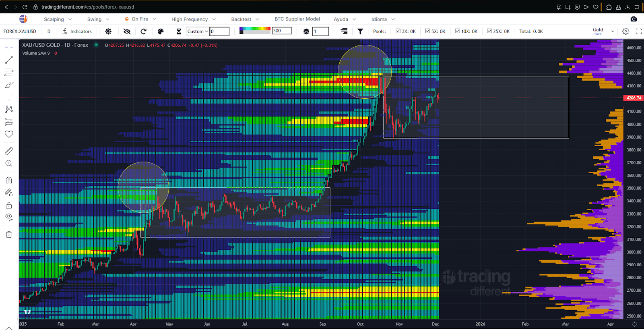Open the High Frequency menu
The image size is (644, 330).
pos(194,19)
